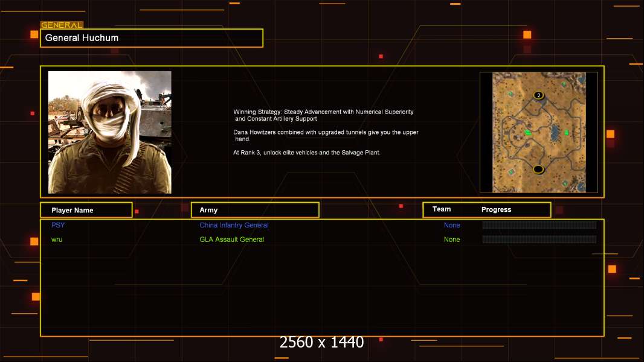Click the General Huchum name field
644x362 pixels.
(x=152, y=38)
